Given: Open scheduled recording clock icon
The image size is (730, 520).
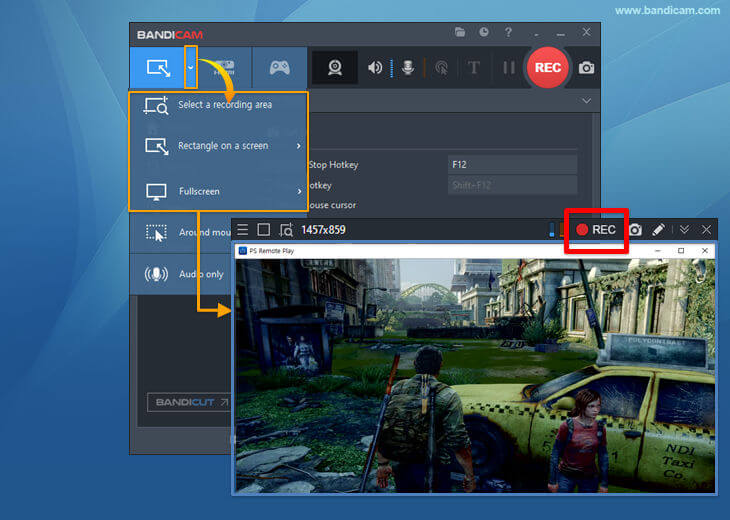Looking at the screenshot, I should coord(484,32).
